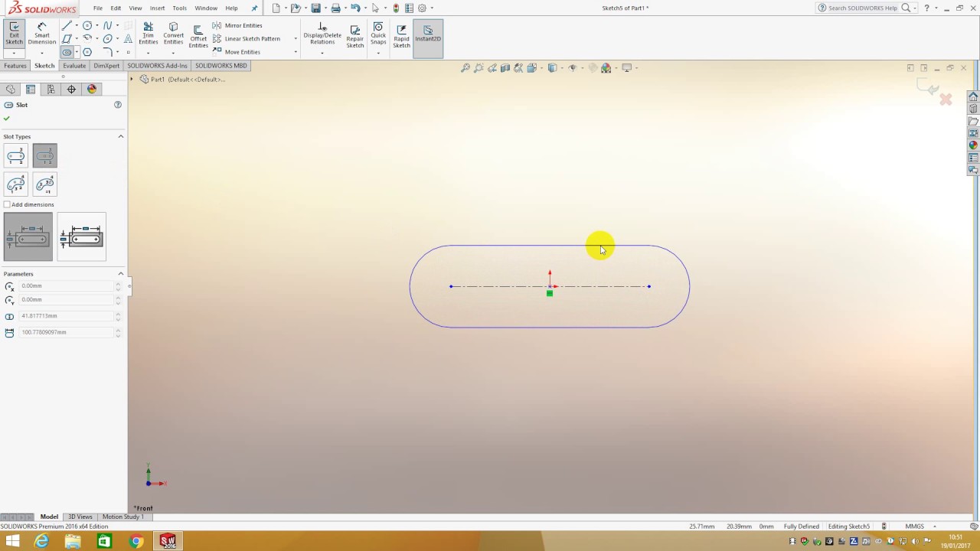Image resolution: width=980 pixels, height=551 pixels.
Task: Click Zoom to Fit icon
Action: [465, 68]
